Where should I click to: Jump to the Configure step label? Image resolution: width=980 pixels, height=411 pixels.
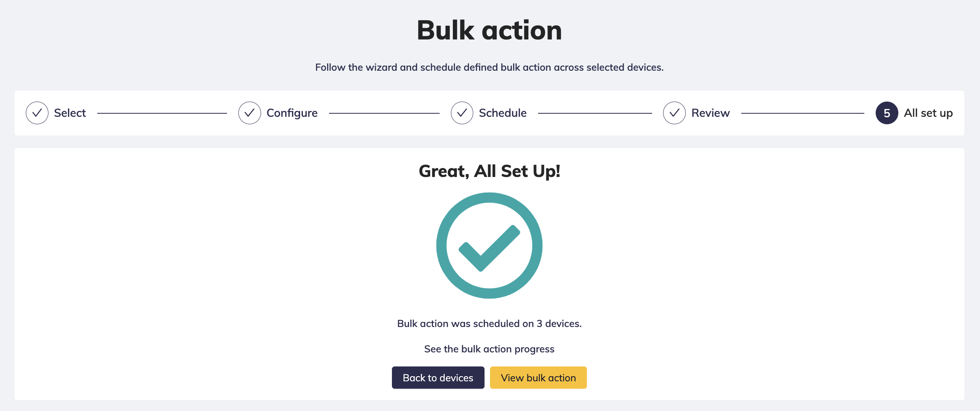coord(292,113)
